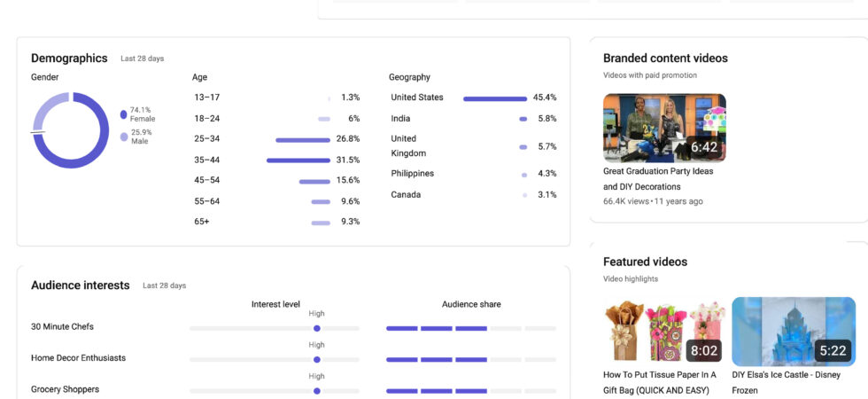The height and width of the screenshot is (399, 868).
Task: Select the 35–44 age group bar
Action: coord(298,160)
